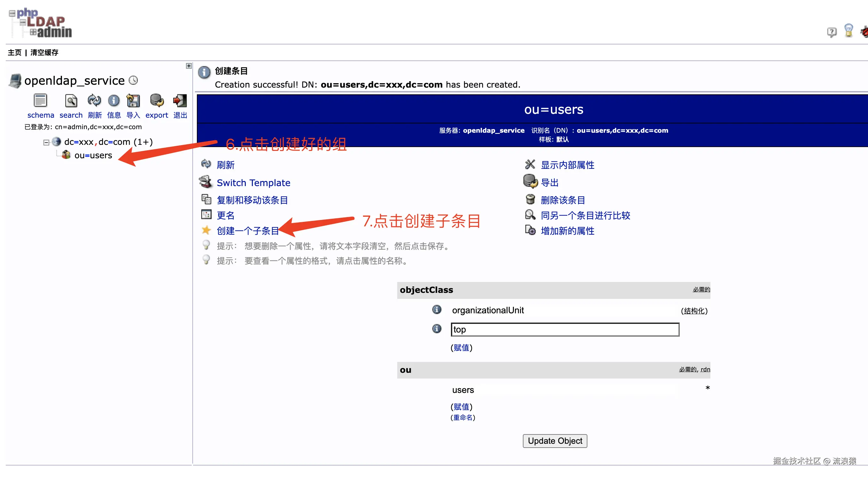Screen dimensions: 868x477
Task: Expand the sidebar with the plus box
Action: pos(189,66)
